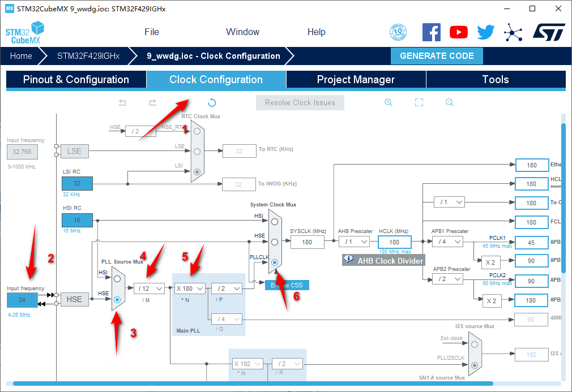Select PLLCLK in System Clock Mux
This screenshot has height=392, width=572.
coord(275,262)
